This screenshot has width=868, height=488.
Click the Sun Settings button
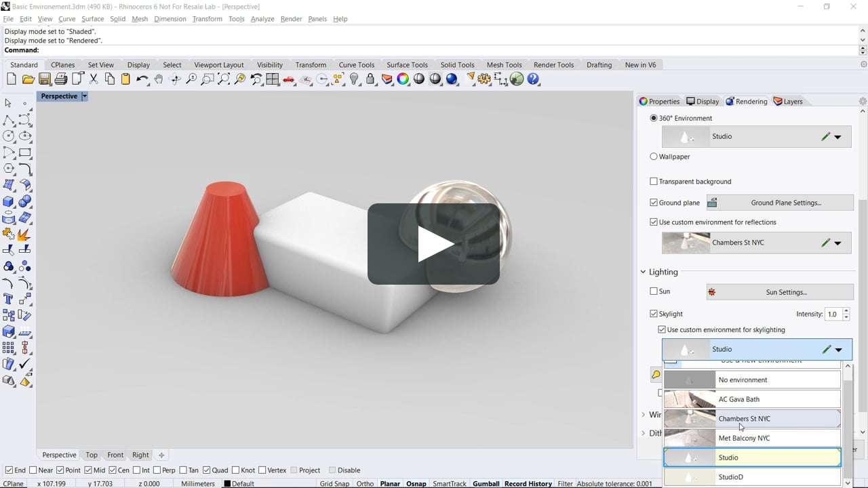click(780, 292)
